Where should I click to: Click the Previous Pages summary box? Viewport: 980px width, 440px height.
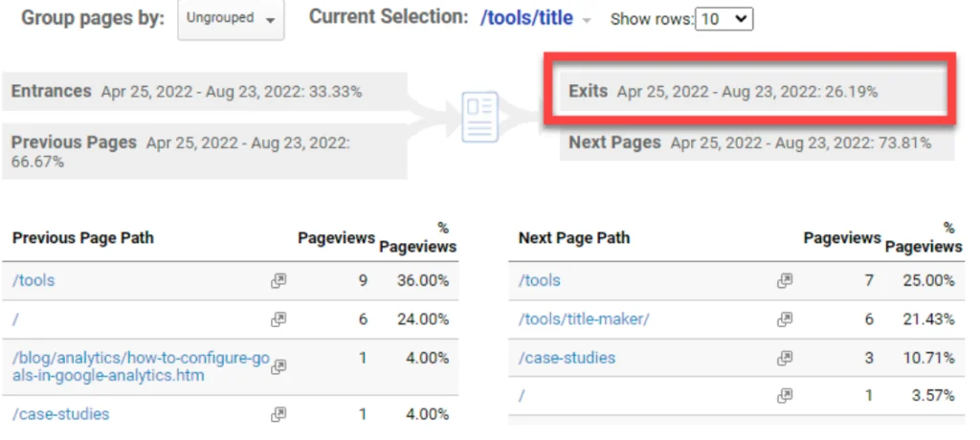(204, 151)
